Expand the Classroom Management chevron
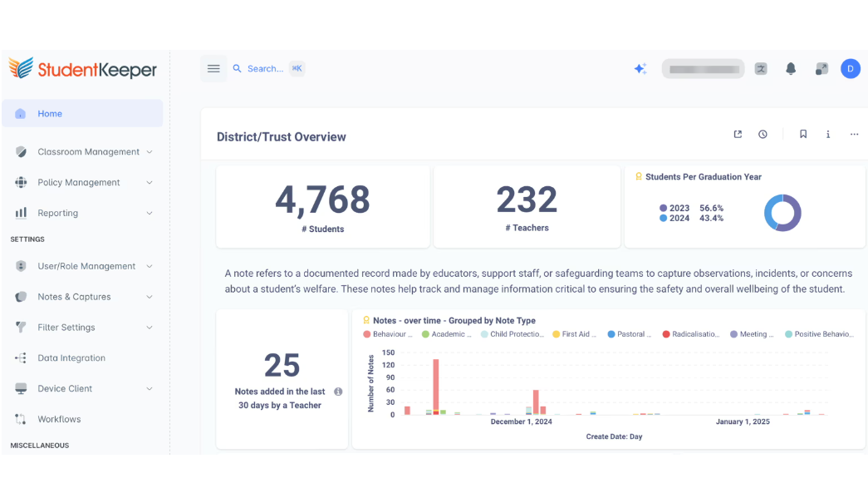 point(150,152)
